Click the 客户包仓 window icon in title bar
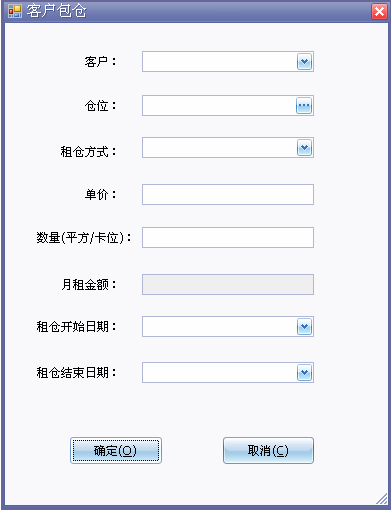The image size is (391, 511). coord(15,11)
